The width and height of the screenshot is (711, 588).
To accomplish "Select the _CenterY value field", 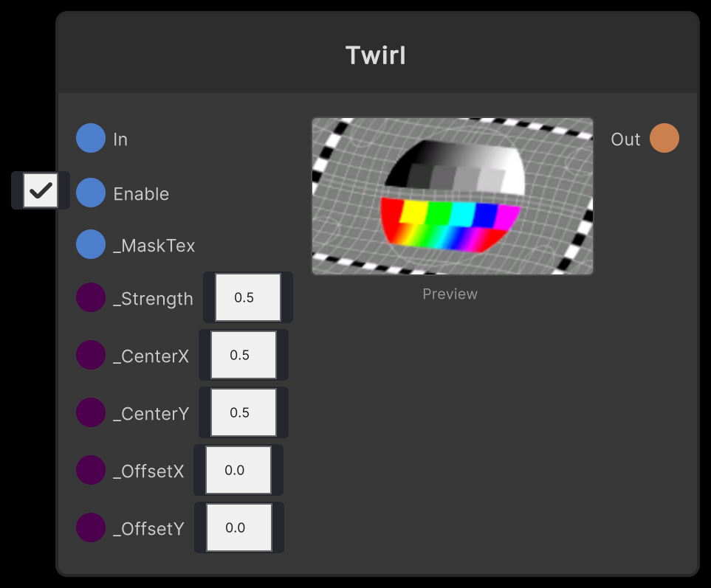I will 244,412.
